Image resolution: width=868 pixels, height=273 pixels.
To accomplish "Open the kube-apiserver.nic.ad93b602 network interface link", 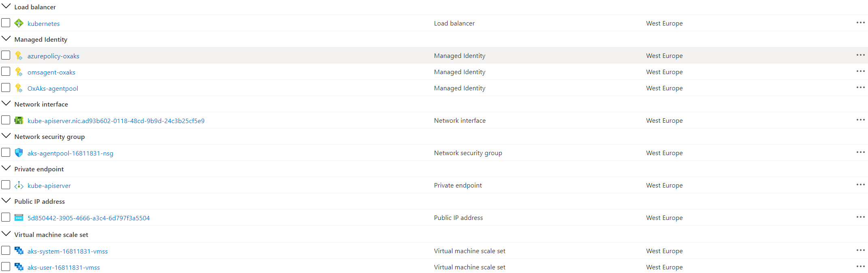I will point(116,121).
